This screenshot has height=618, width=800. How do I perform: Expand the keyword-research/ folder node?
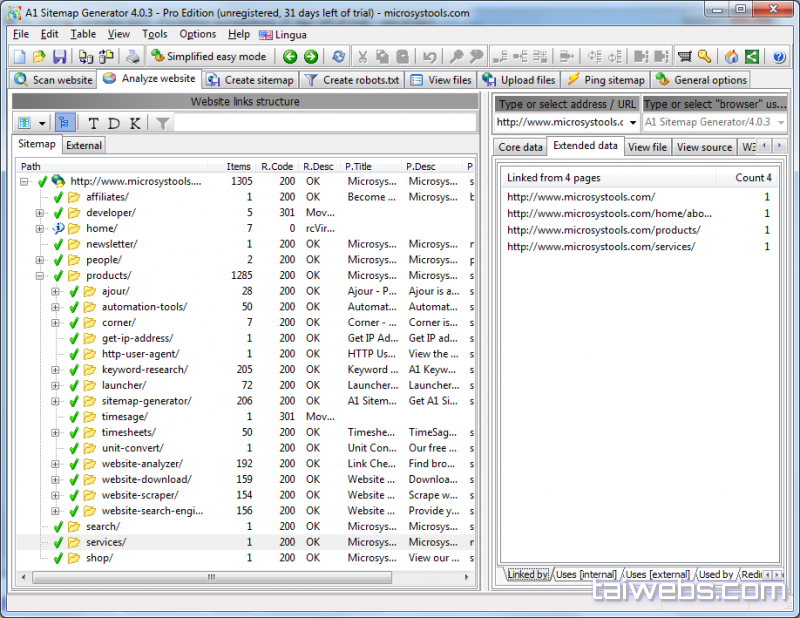[x=56, y=370]
